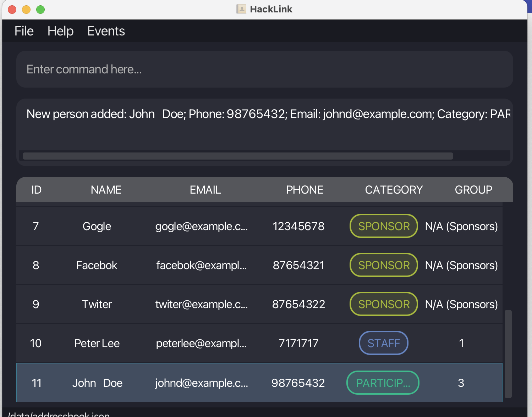Minimize the HackLink window
This screenshot has height=417, width=532.
[26, 10]
